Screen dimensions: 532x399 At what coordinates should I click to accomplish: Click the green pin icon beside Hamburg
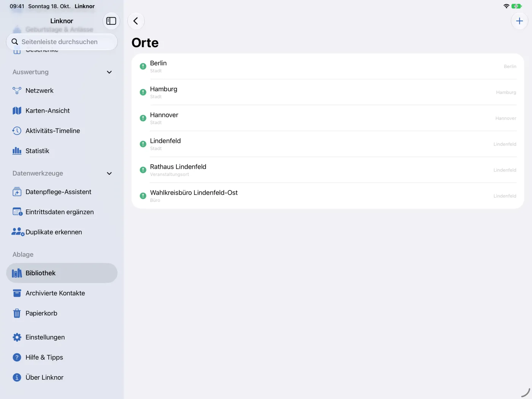tap(143, 92)
